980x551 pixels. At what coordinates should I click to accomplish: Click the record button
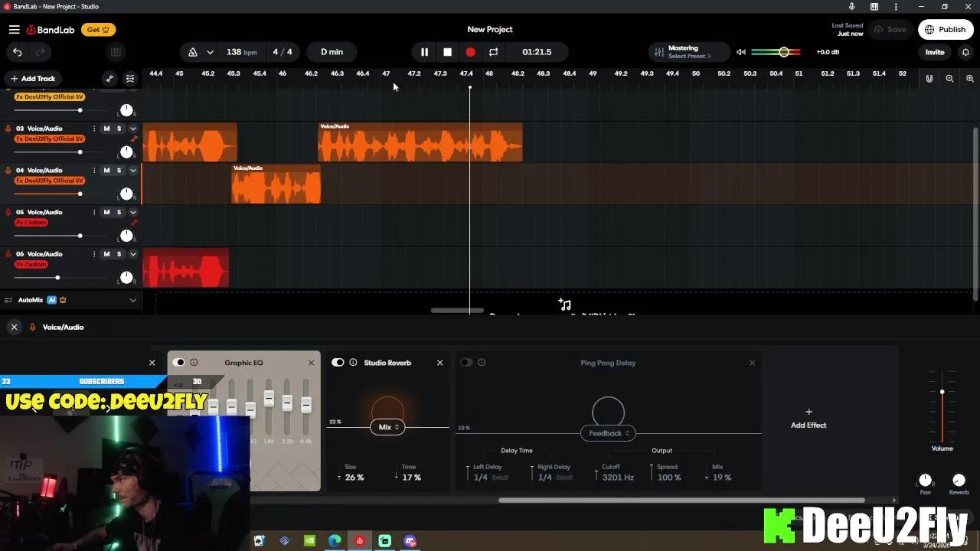[x=470, y=52]
